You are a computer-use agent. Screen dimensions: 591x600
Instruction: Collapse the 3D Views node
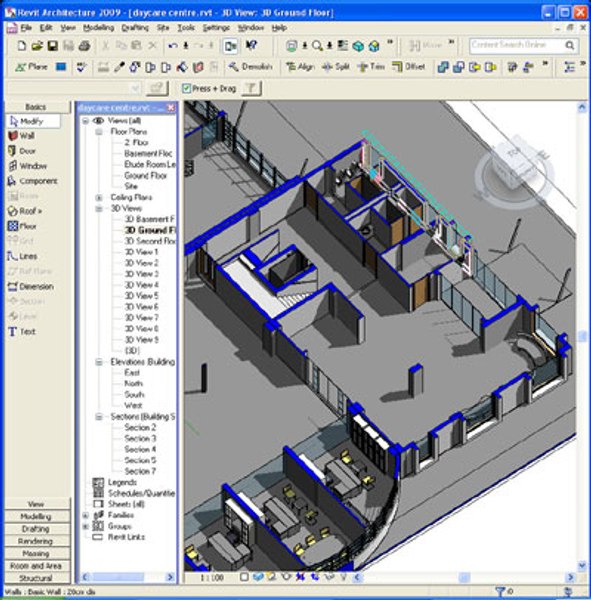tap(99, 209)
